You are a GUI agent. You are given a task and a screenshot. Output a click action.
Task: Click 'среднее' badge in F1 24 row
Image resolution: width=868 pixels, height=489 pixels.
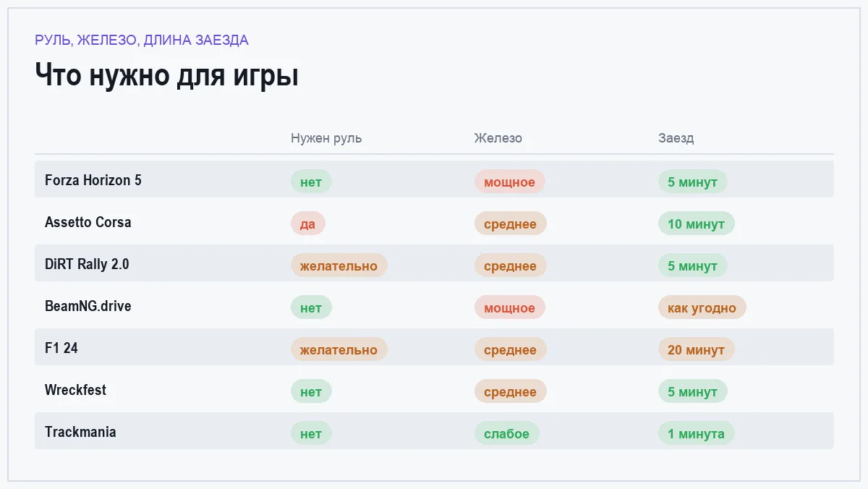click(511, 349)
